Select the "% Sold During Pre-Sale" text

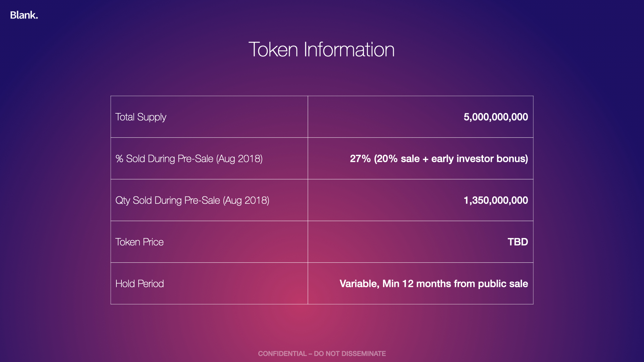coord(164,159)
